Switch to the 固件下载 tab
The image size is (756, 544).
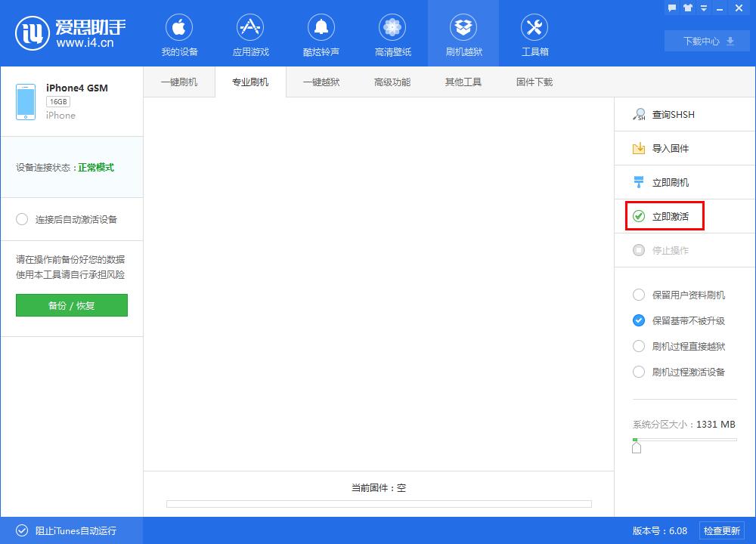[x=534, y=82]
